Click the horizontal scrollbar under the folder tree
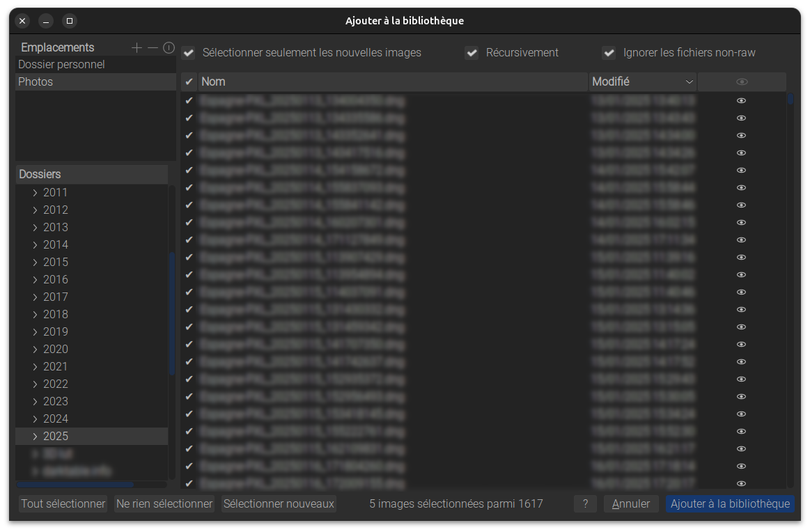This screenshot has height=532, width=810. pos(75,485)
